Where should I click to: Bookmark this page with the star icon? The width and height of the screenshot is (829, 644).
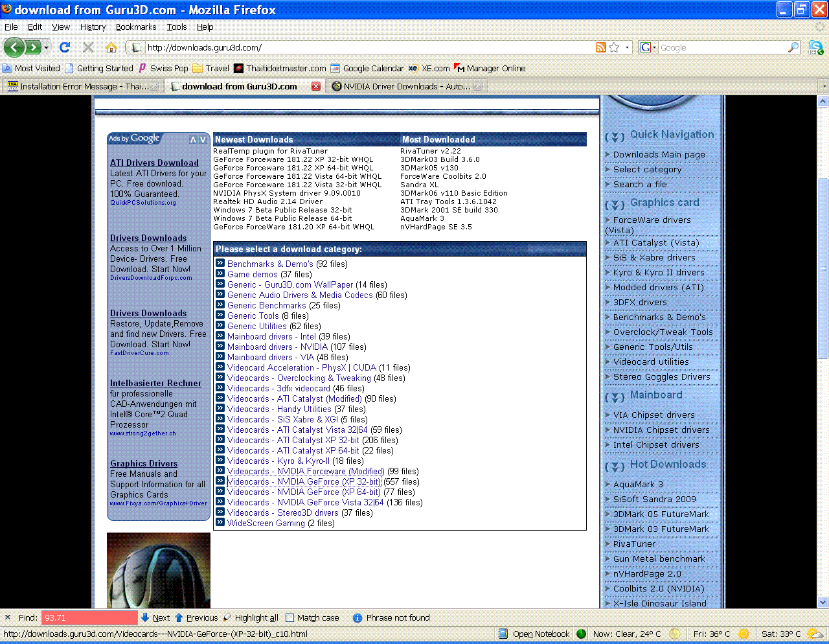[x=614, y=47]
